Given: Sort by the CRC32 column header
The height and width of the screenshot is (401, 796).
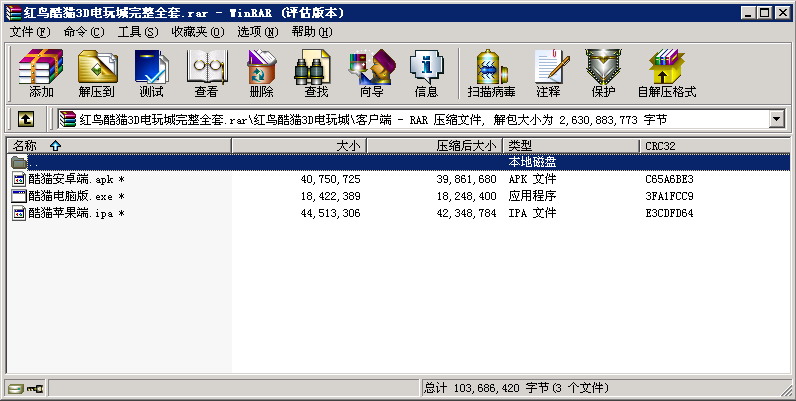Looking at the screenshot, I should click(x=660, y=146).
